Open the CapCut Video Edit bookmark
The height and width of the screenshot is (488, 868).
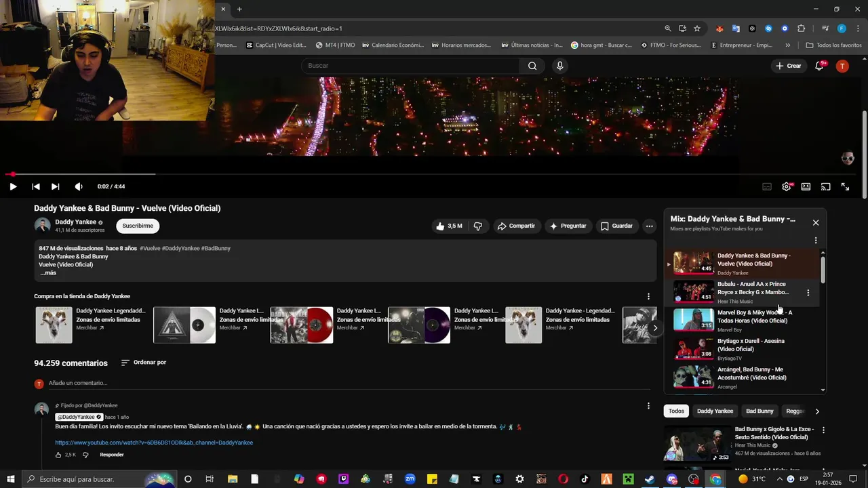[277, 45]
